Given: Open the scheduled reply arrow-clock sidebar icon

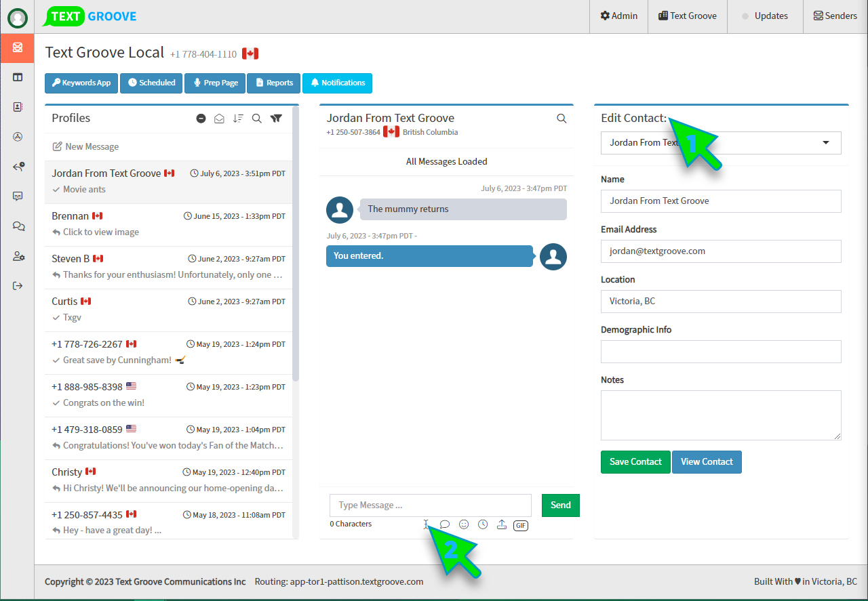Looking at the screenshot, I should pyautogui.click(x=18, y=167).
